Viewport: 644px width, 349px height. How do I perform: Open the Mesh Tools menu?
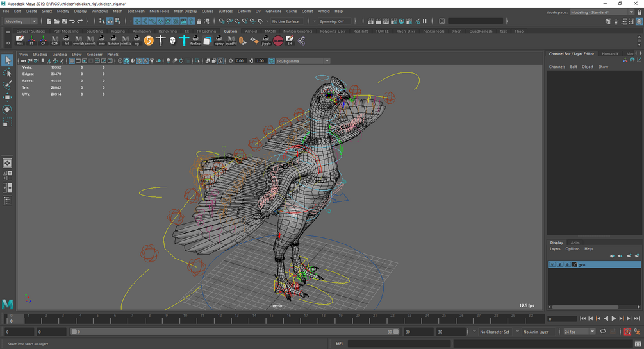[159, 11]
